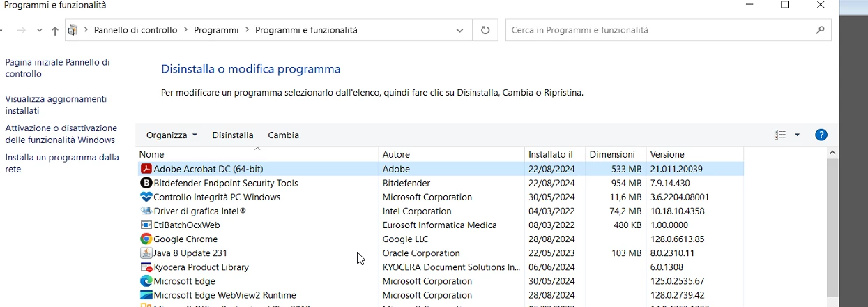Sort by the Autore column header
868x307 pixels.
coord(452,154)
